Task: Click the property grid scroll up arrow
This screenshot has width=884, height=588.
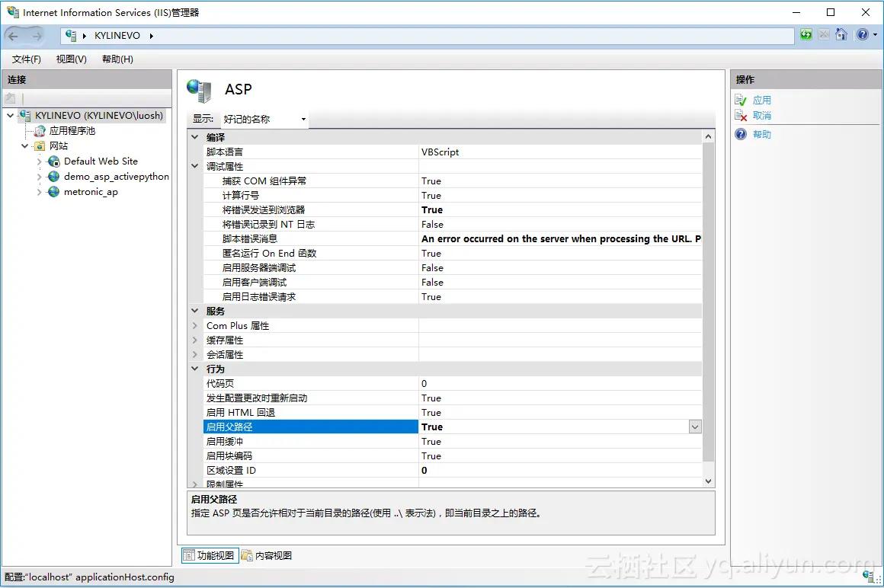Action: [x=708, y=137]
